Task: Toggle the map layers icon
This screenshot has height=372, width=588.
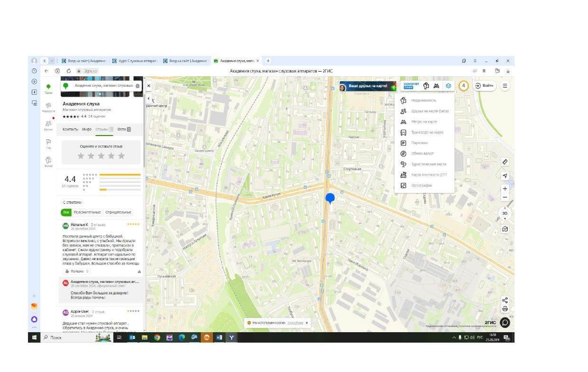Action: (x=448, y=86)
